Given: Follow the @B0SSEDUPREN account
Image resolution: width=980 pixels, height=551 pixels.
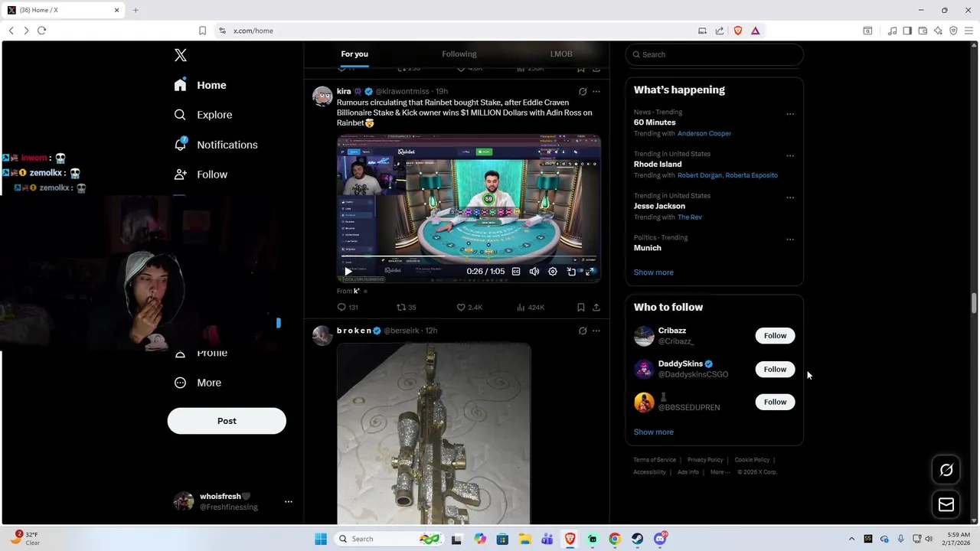Looking at the screenshot, I should click(x=775, y=402).
